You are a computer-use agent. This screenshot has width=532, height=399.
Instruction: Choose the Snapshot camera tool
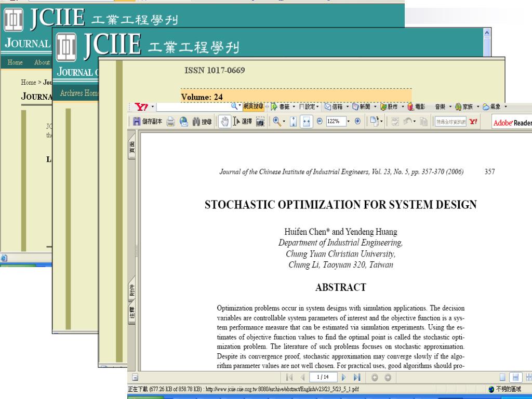point(260,122)
